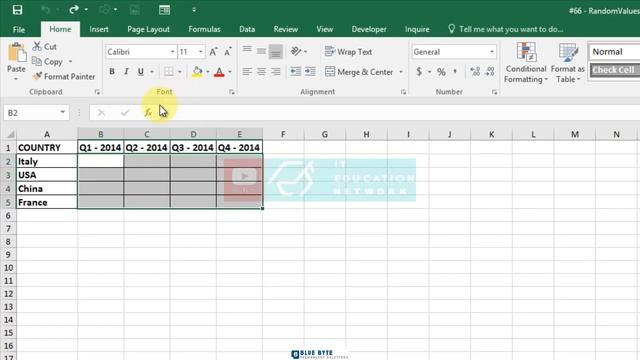Viewport: 640px width, 360px height.
Task: Toggle Underline formatting
Action: pyautogui.click(x=141, y=72)
